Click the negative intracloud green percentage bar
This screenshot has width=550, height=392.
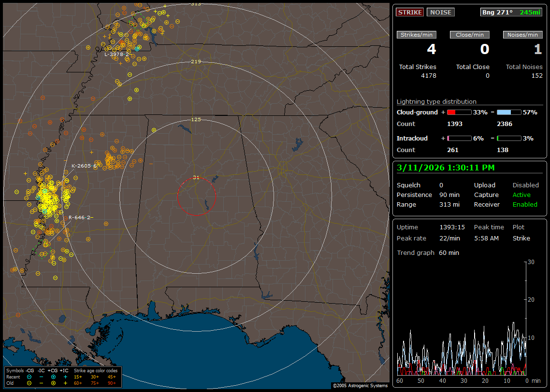pyautogui.click(x=509, y=138)
